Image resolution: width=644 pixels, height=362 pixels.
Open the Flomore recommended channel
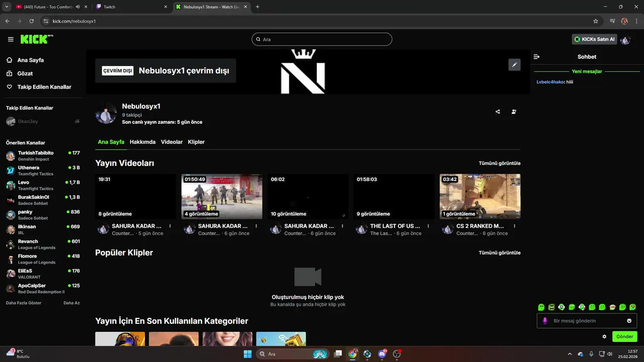coord(43,259)
